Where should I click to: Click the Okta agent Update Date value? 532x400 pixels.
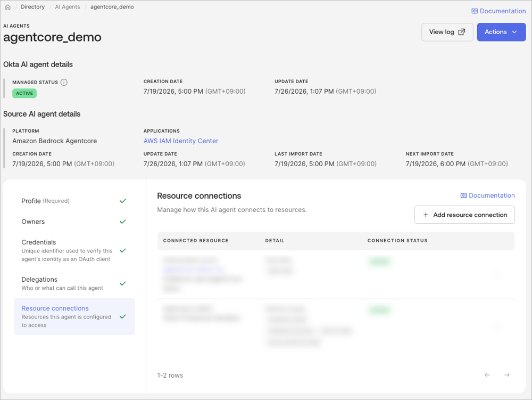pos(326,91)
